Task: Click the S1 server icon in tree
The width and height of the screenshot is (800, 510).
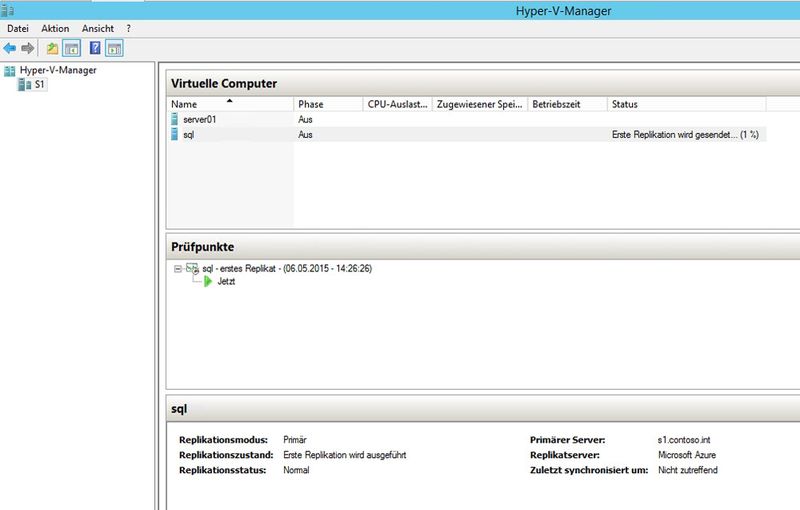Action: coord(24,85)
